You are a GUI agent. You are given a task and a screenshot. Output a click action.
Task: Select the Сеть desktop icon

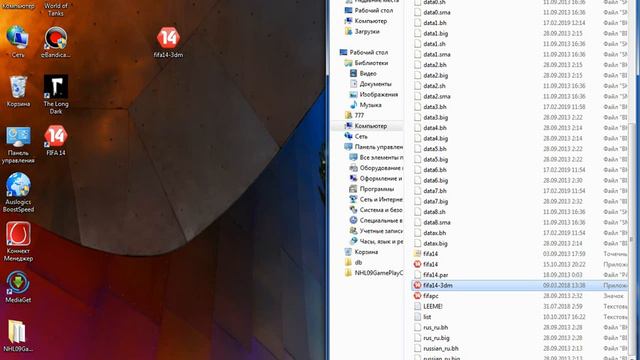click(18, 42)
